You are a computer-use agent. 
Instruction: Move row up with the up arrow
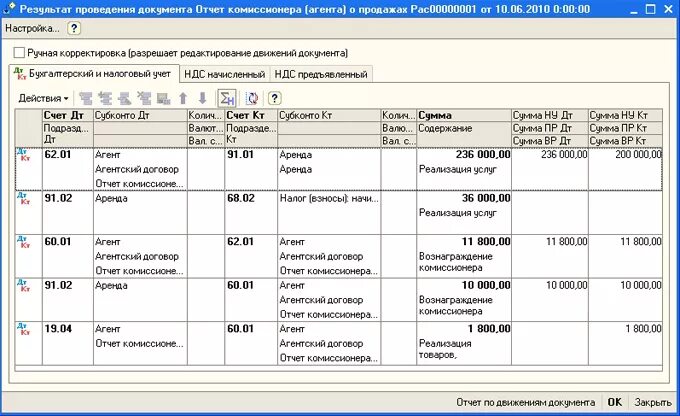[183, 98]
